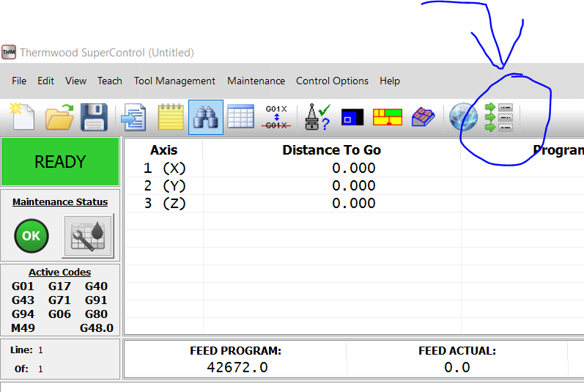The width and height of the screenshot is (584, 392).
Task: Click the G40 active code
Action: [96, 286]
